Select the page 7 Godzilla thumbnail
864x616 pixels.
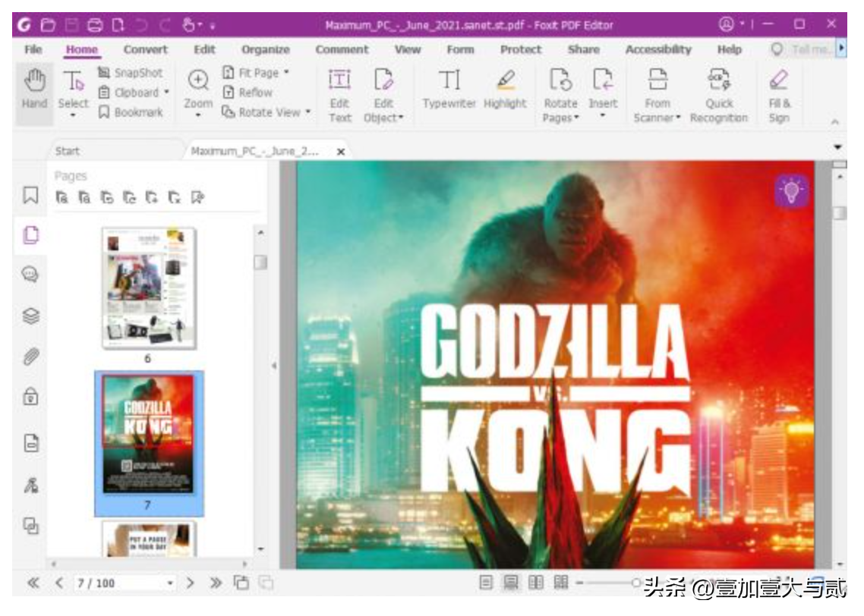coord(149,434)
